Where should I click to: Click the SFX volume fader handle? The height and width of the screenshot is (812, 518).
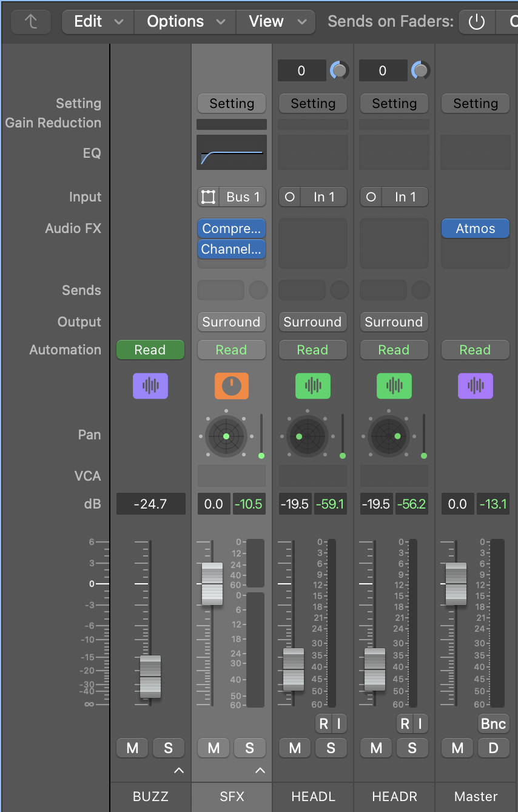212,584
